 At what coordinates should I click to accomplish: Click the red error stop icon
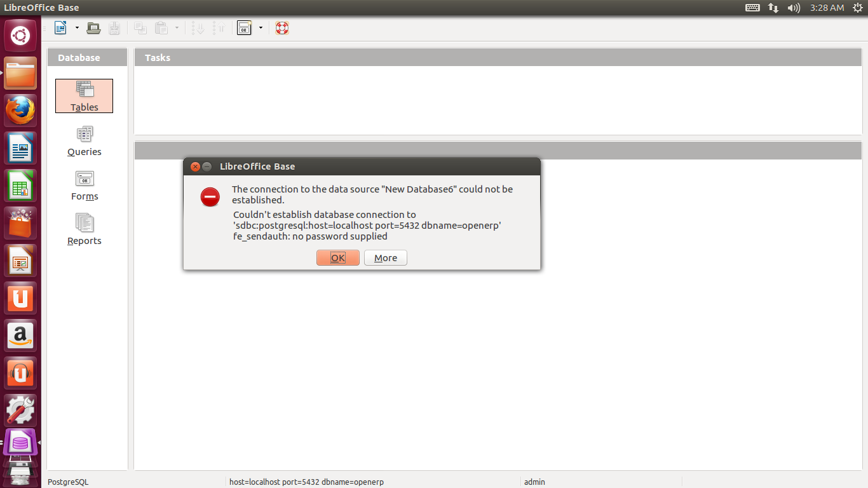[x=210, y=197]
